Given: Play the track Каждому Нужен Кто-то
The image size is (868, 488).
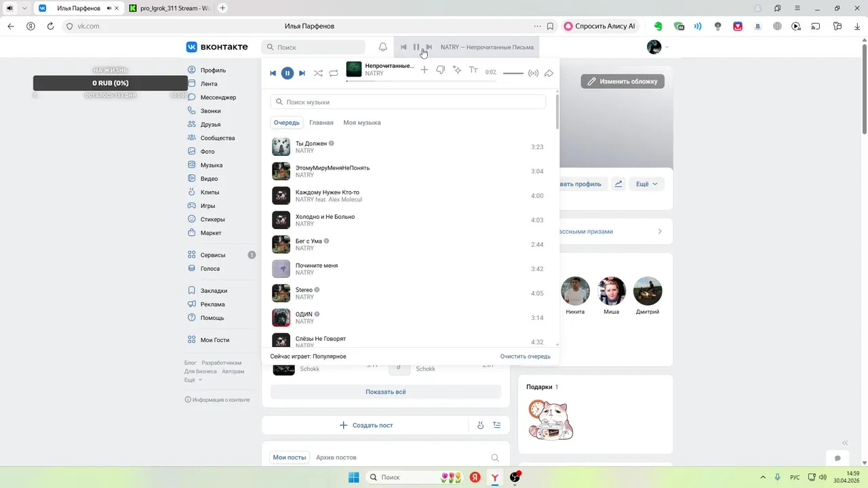Looking at the screenshot, I should [x=410, y=196].
